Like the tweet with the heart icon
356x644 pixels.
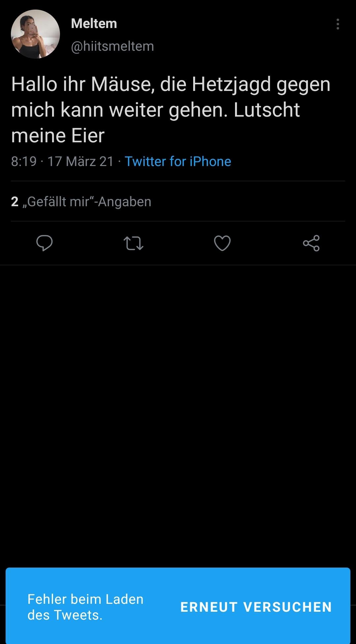(222, 243)
